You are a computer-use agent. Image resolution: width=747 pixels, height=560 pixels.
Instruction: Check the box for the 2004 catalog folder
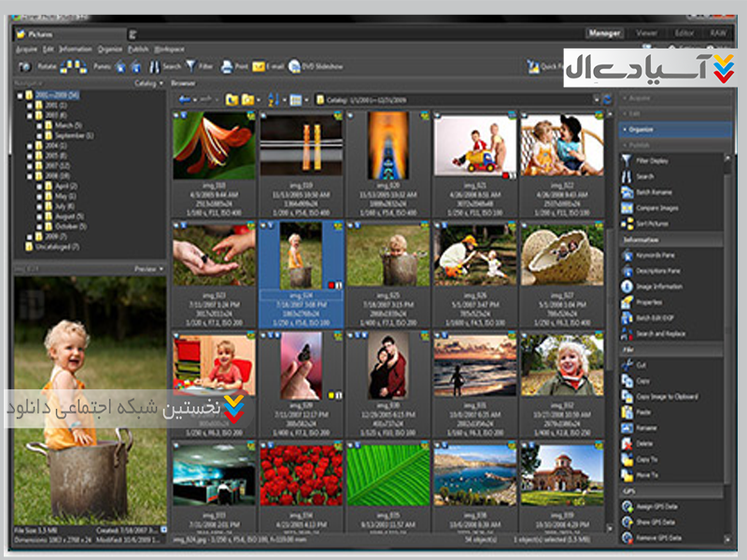click(29, 146)
